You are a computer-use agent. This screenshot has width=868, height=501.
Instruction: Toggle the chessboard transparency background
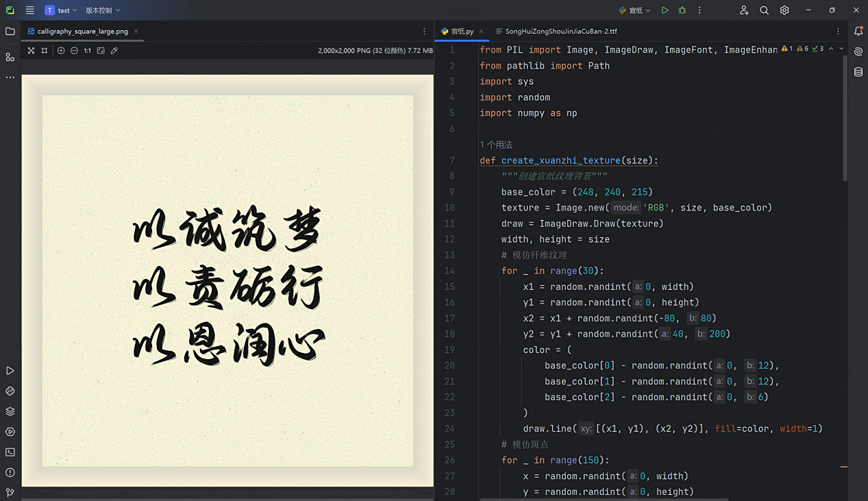point(31,51)
